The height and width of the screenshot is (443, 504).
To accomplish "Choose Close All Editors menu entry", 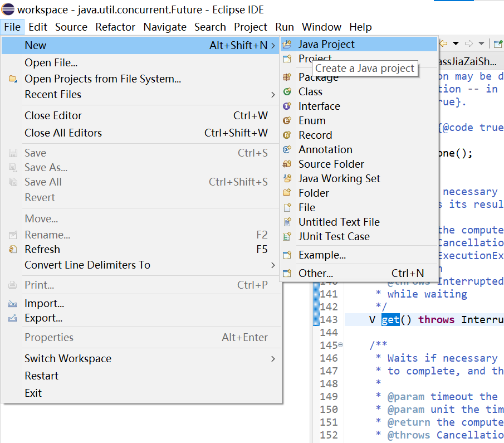I will click(140, 133).
